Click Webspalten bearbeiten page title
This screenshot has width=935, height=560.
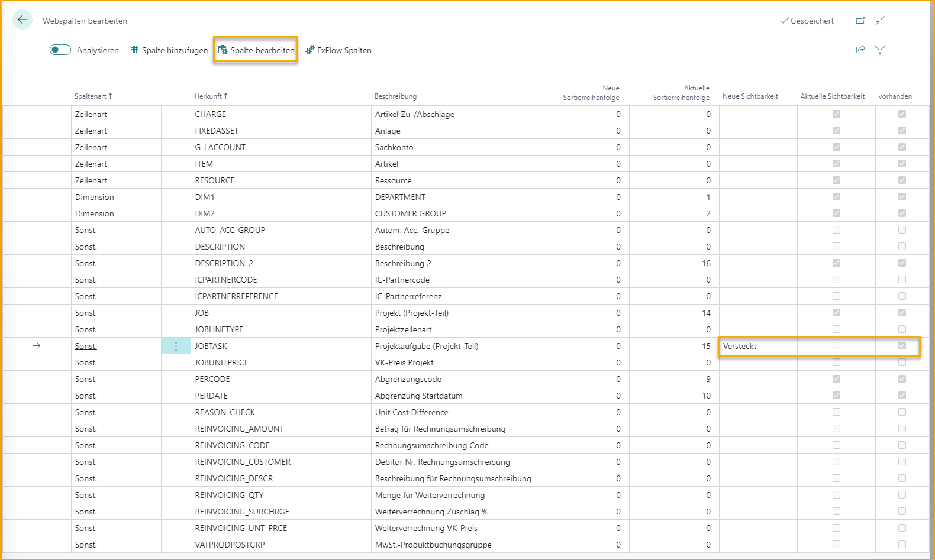(x=85, y=21)
